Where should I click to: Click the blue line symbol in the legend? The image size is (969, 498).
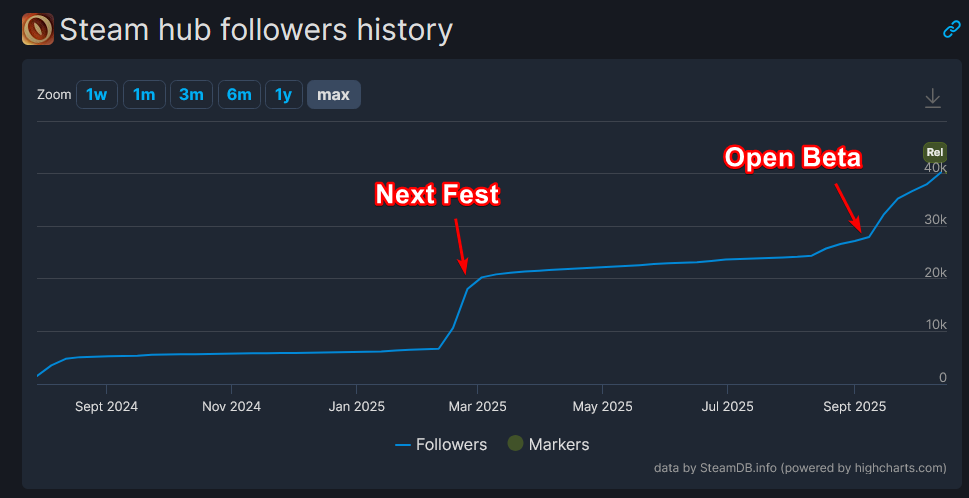403,444
